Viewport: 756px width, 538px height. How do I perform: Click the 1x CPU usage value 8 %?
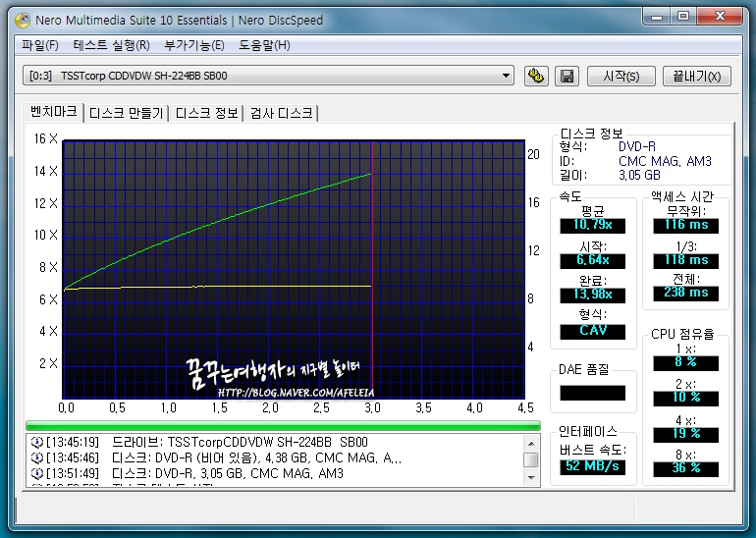tap(685, 362)
